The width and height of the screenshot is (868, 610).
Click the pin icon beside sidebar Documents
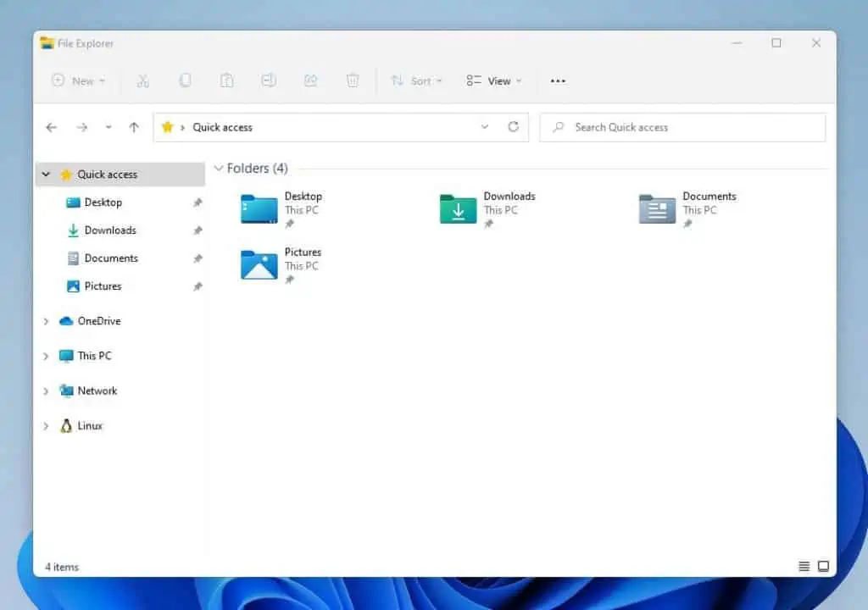point(198,258)
